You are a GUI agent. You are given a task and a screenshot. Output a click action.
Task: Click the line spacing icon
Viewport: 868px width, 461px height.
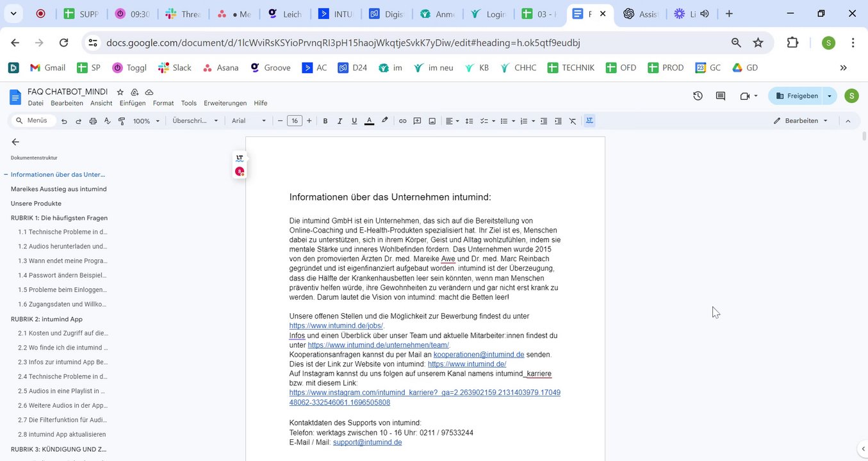(469, 121)
